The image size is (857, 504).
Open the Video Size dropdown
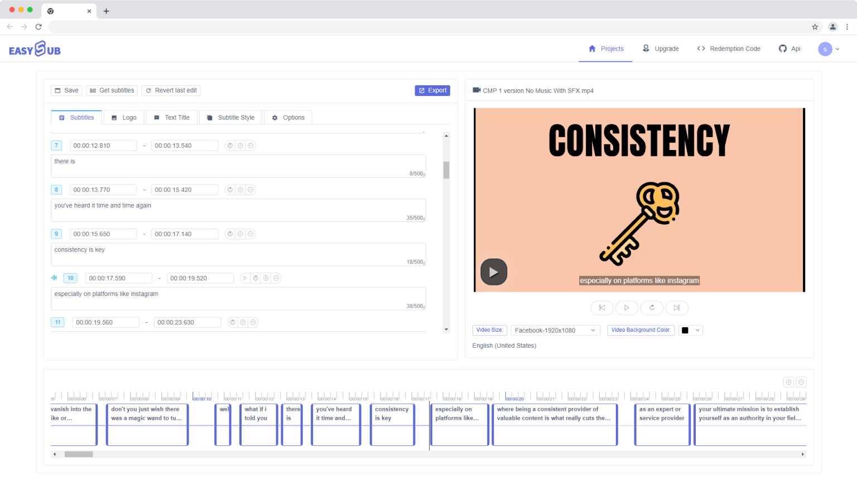pyautogui.click(x=555, y=330)
